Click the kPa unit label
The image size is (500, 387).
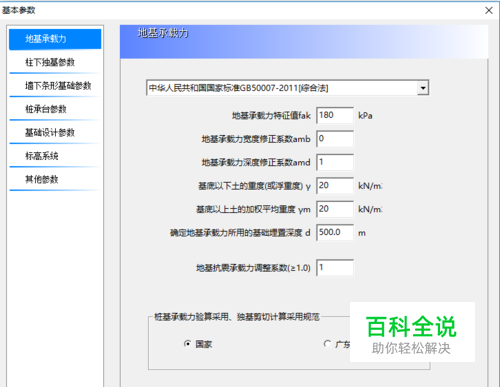coord(365,116)
